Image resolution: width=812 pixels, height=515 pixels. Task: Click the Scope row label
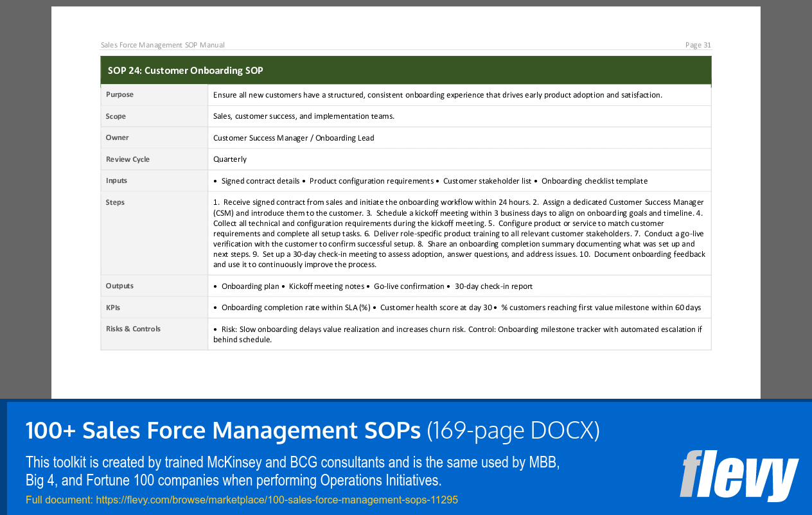pyautogui.click(x=116, y=116)
